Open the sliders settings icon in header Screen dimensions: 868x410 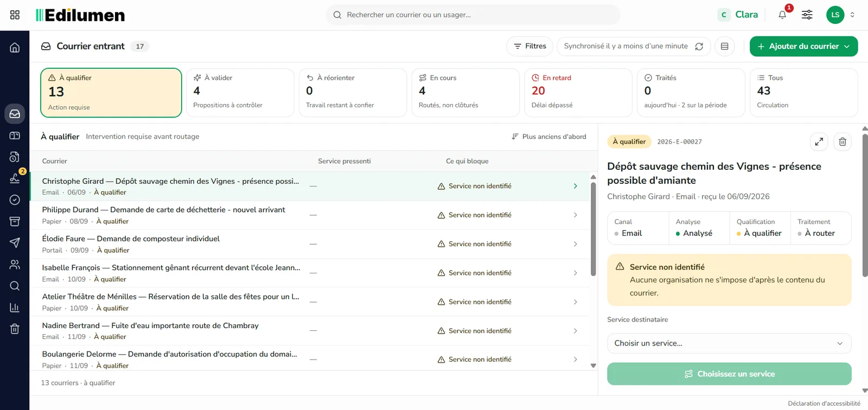point(807,15)
